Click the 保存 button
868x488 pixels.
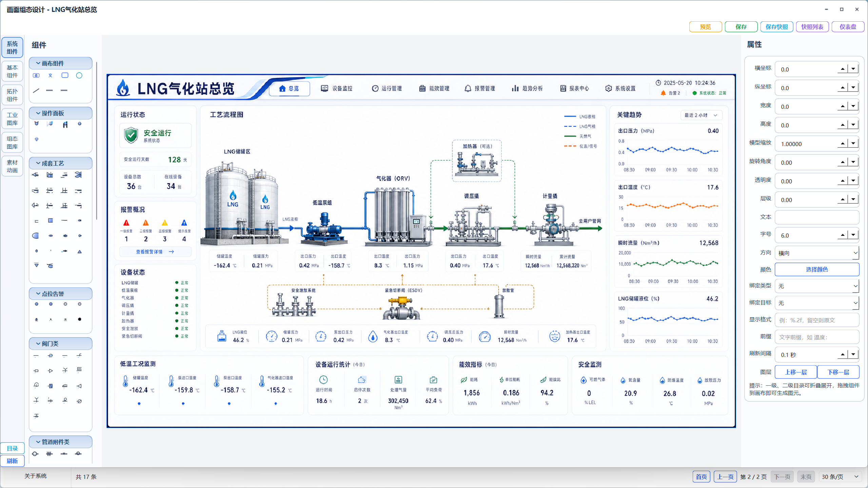[741, 27]
